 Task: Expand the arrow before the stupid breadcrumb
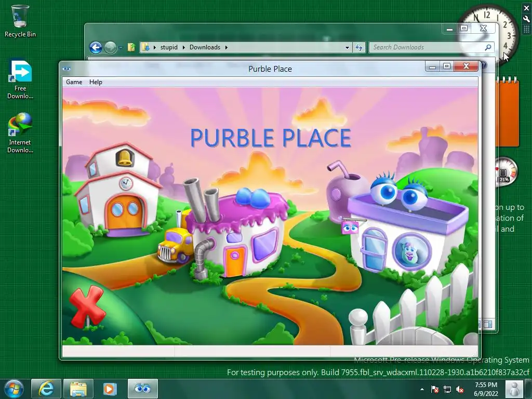click(155, 47)
